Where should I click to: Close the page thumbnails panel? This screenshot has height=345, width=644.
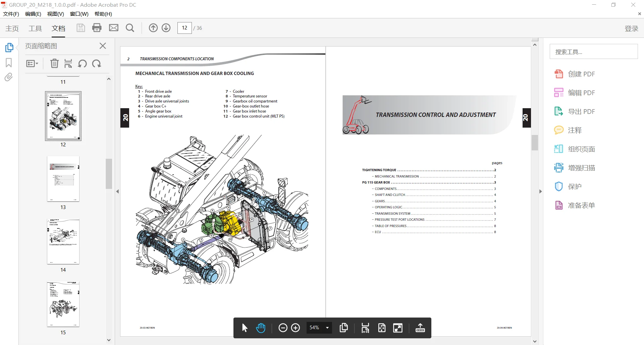pyautogui.click(x=103, y=46)
